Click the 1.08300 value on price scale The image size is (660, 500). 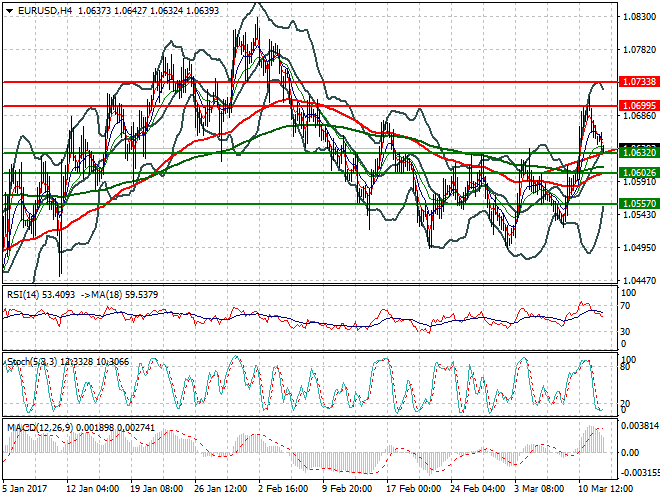point(639,17)
